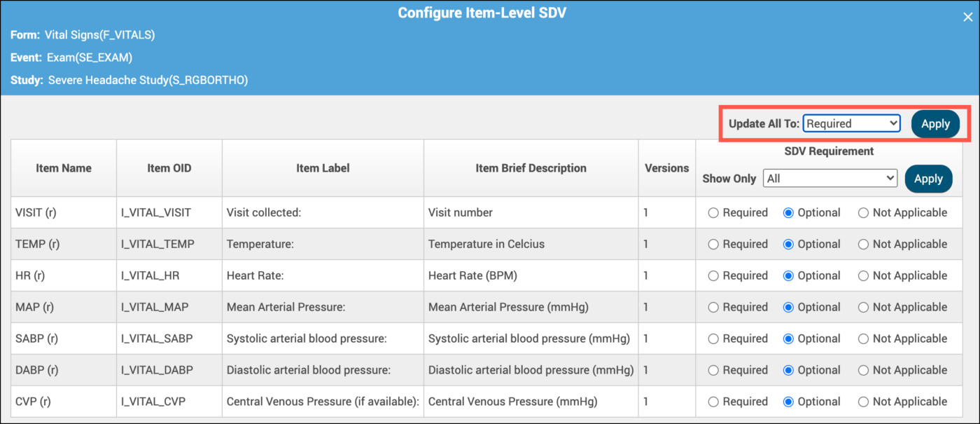The width and height of the screenshot is (980, 424).
Task: Mark SABP item as Not Applicable
Action: pos(864,338)
